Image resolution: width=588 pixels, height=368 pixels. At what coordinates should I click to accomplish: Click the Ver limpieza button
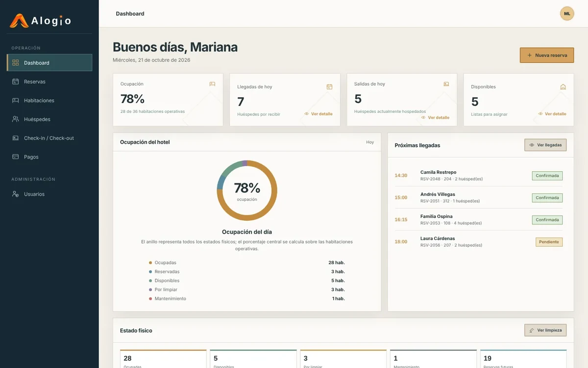(545, 330)
